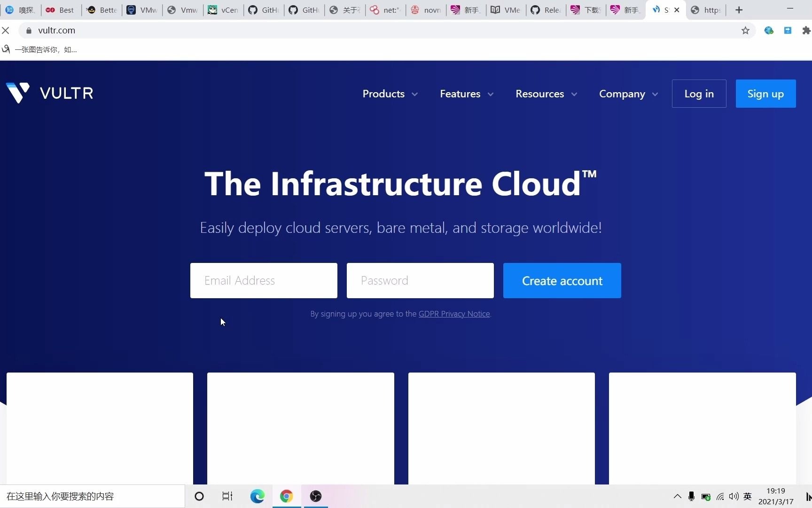Expand the Company menu
Image resolution: width=812 pixels, height=508 pixels.
[628, 94]
